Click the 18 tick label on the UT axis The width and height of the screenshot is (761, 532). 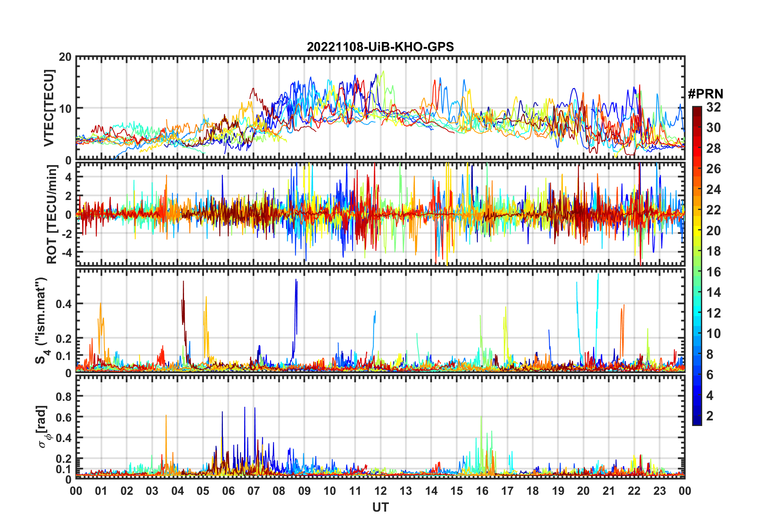(x=533, y=491)
